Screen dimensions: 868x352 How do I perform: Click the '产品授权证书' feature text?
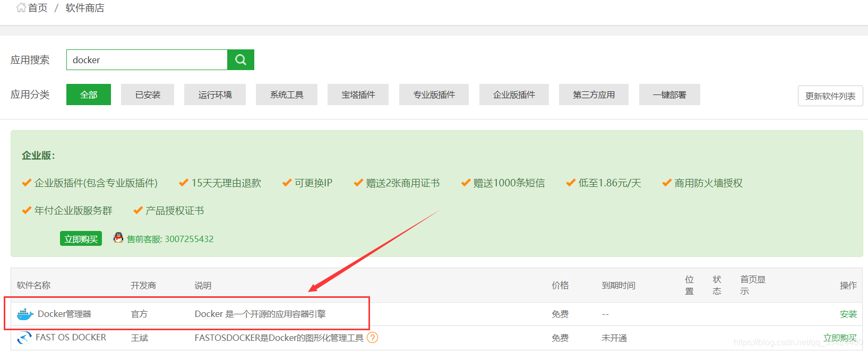(175, 211)
